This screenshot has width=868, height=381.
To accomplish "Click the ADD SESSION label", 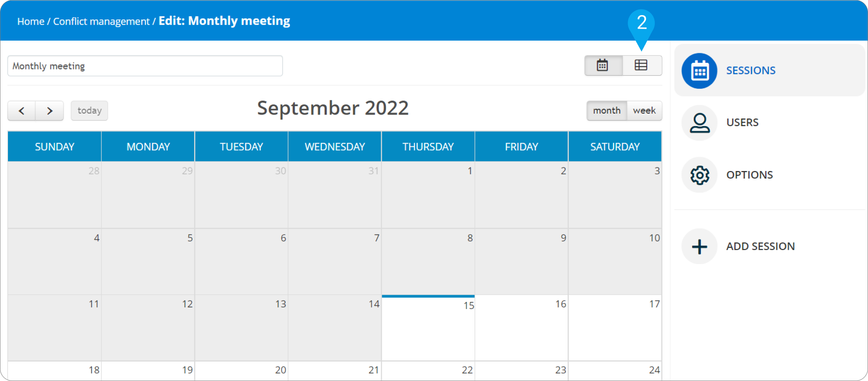I will point(760,247).
